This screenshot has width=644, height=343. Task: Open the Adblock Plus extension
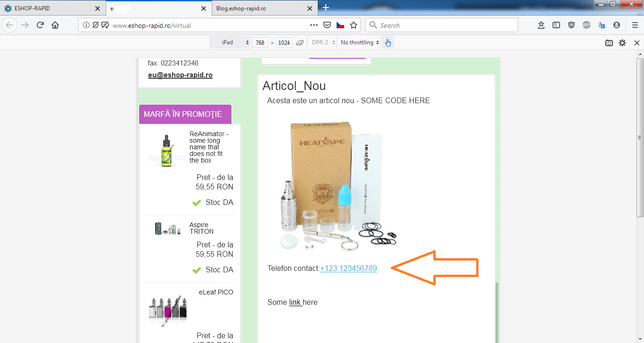[x=586, y=25]
